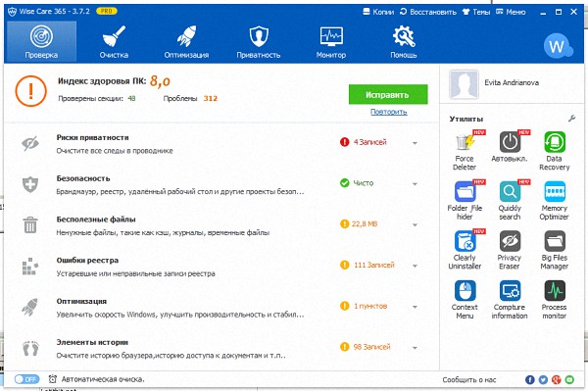
Task: Click the 111 Записей registry status
Action: click(x=374, y=265)
